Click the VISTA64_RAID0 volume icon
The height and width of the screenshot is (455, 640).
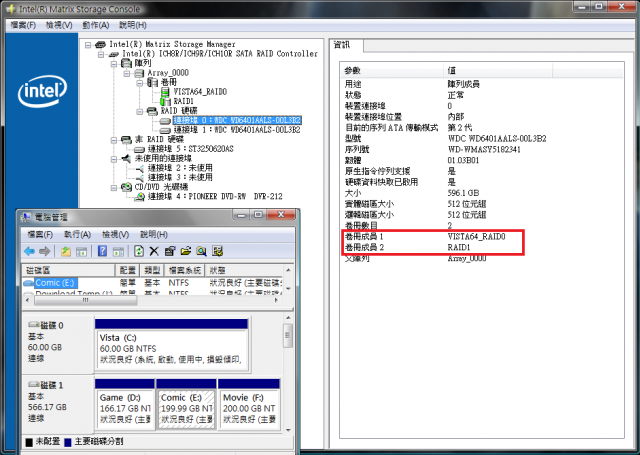pos(165,92)
